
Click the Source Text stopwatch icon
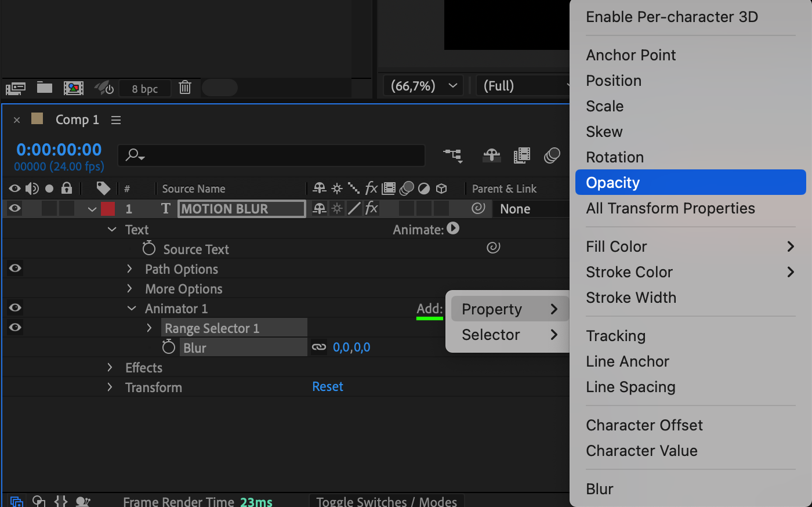(x=149, y=249)
